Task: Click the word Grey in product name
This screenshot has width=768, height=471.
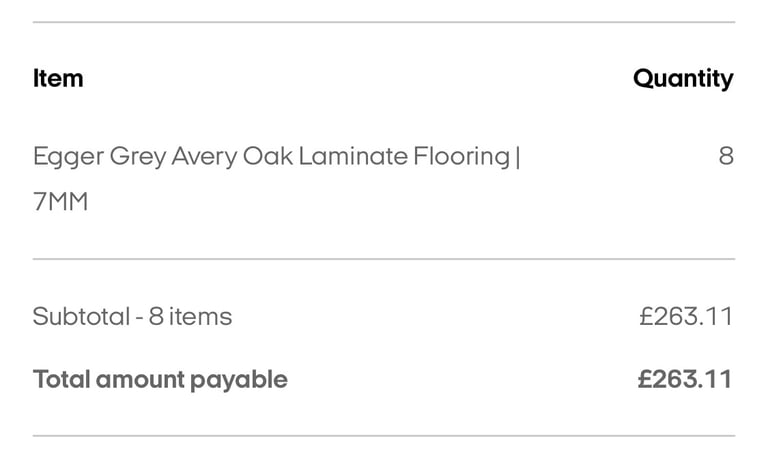Action: pos(138,158)
